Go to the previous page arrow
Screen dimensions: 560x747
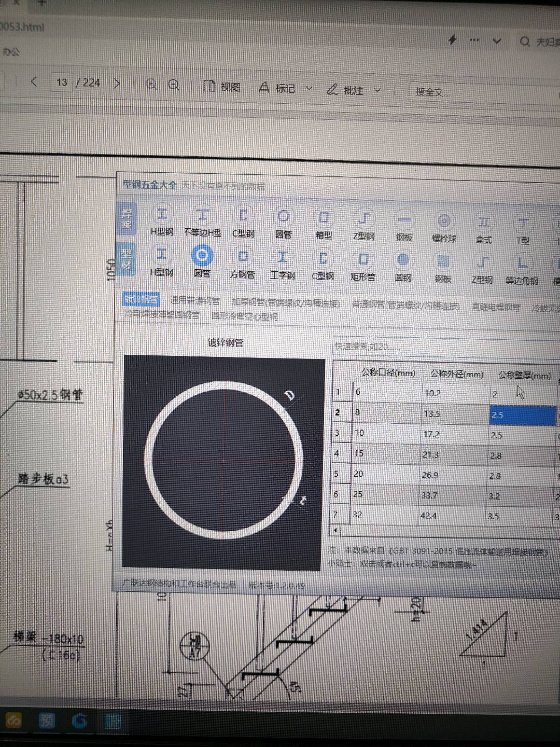coord(34,81)
